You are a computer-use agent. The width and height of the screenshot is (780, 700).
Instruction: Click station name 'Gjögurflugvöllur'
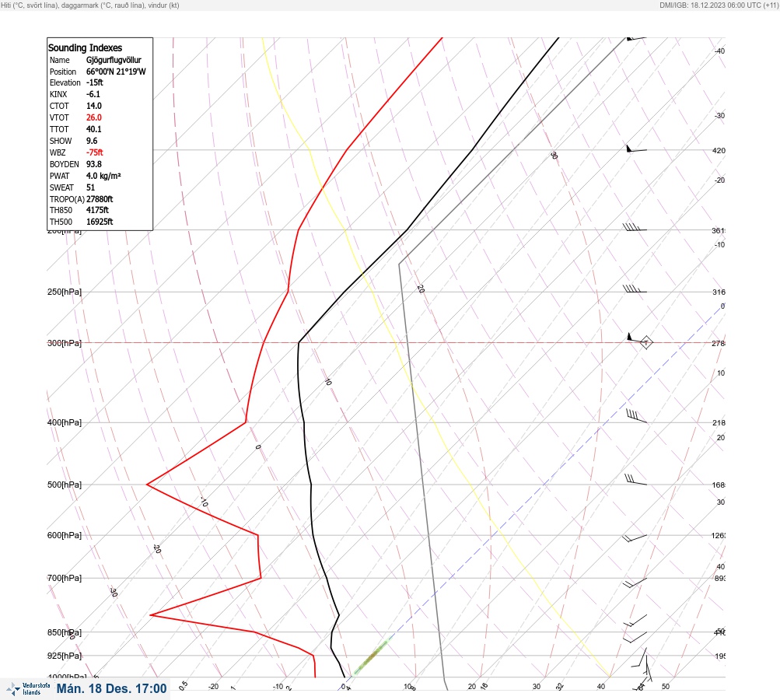click(114, 60)
